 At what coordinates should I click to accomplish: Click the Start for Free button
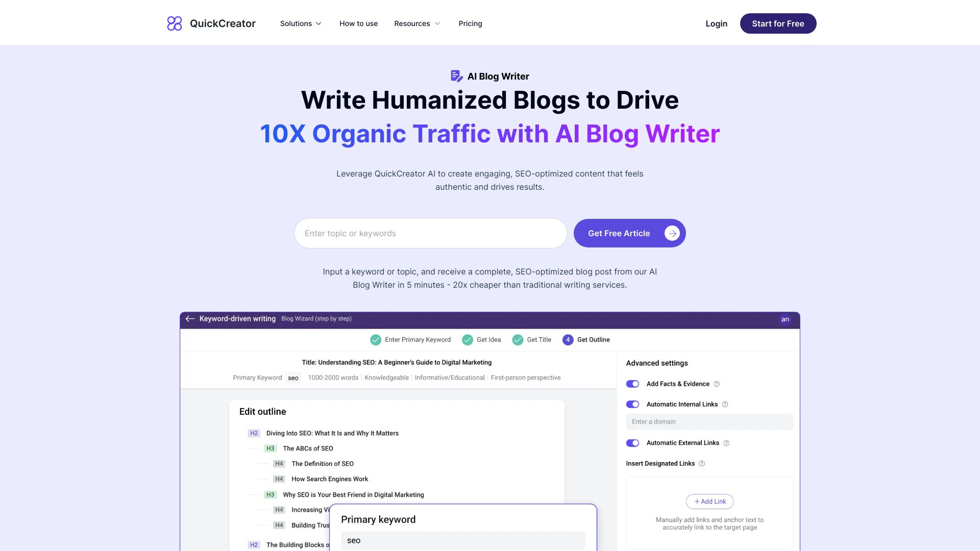(778, 23)
